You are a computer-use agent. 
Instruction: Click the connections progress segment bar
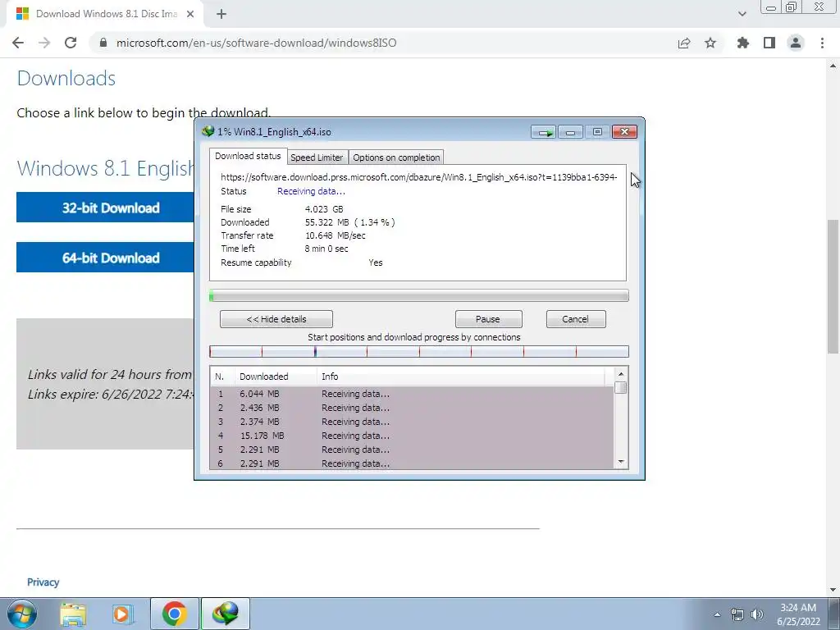click(419, 352)
